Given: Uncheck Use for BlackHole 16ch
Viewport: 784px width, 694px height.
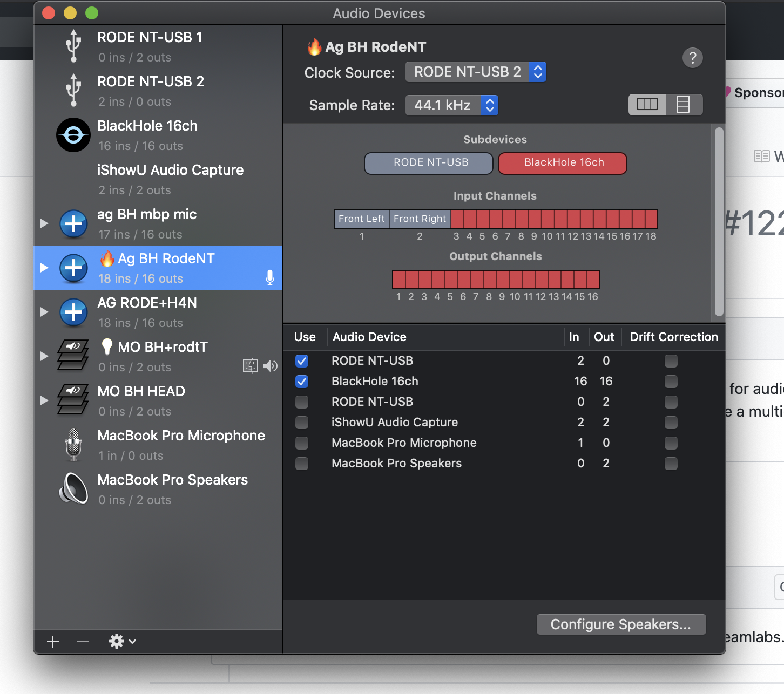Looking at the screenshot, I should pos(302,382).
